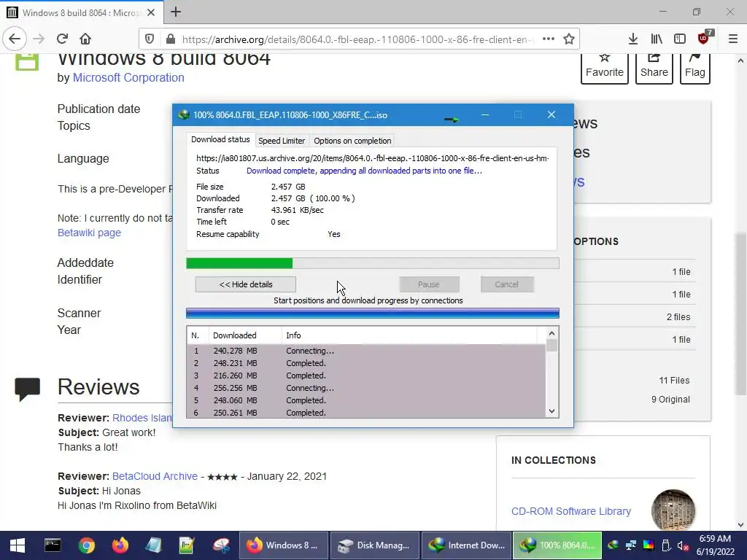Favorite this archive item
Screen dimensions: 747x560
click(x=605, y=68)
